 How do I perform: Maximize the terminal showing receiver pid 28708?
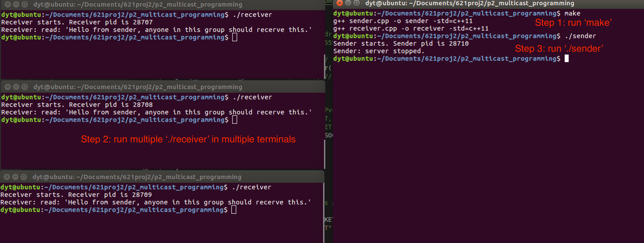25,87
